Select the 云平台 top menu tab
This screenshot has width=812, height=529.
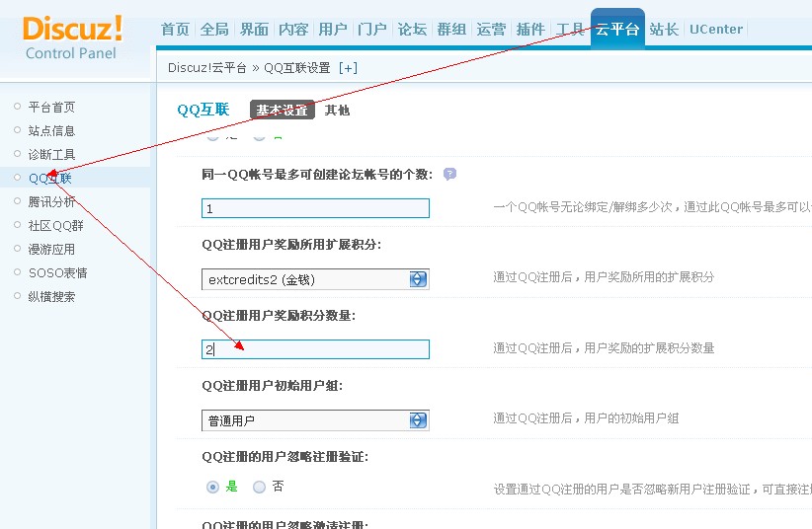[x=617, y=29]
